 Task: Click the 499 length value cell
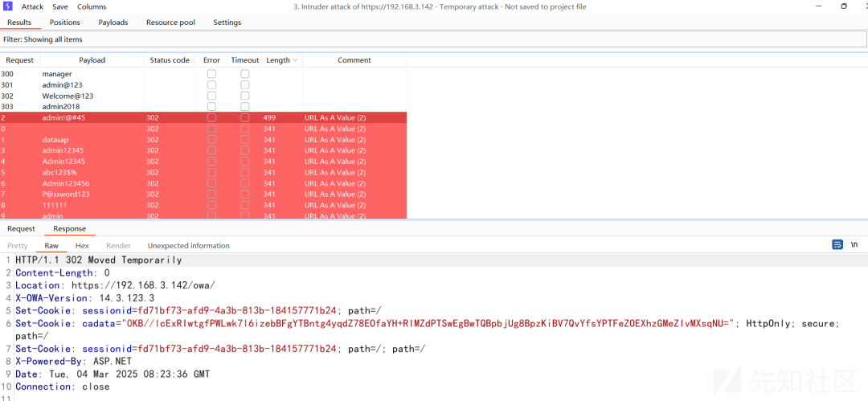tap(269, 117)
